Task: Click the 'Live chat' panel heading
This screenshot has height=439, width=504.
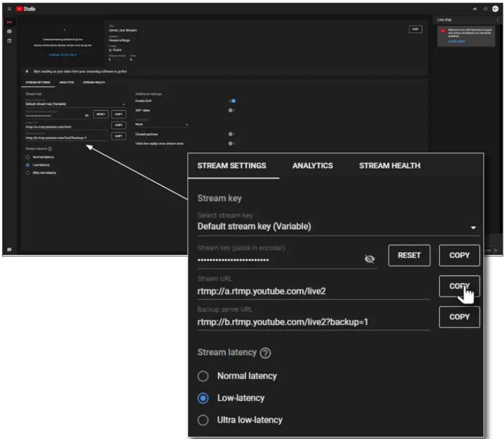Action: 445,20
